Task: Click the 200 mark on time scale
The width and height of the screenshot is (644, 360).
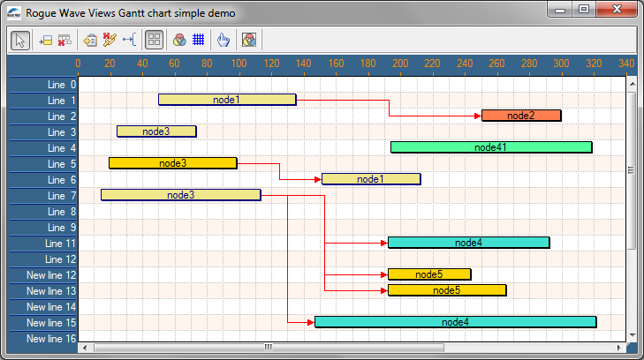Action: click(x=400, y=64)
